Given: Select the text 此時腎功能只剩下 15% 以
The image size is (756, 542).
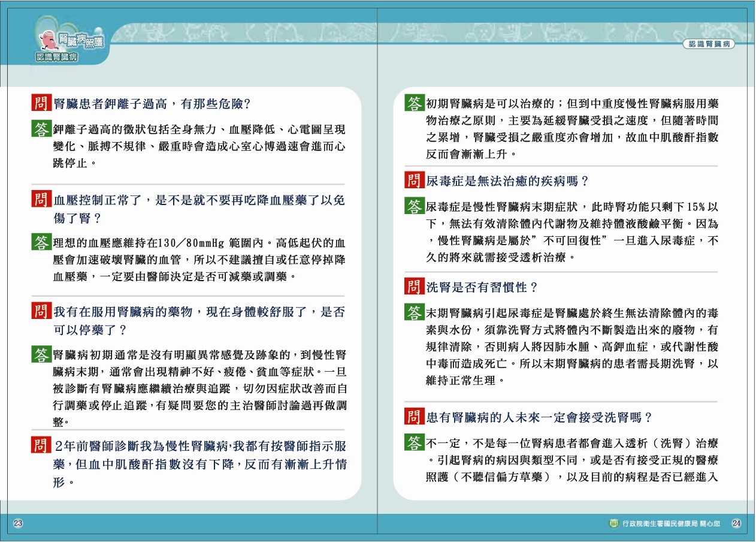Looking at the screenshot, I should 655,207.
